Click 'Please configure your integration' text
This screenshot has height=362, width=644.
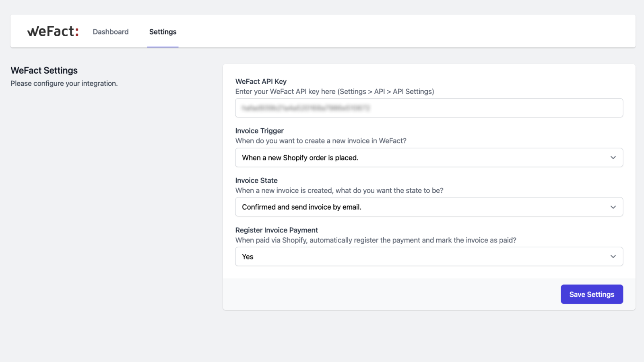click(x=64, y=83)
